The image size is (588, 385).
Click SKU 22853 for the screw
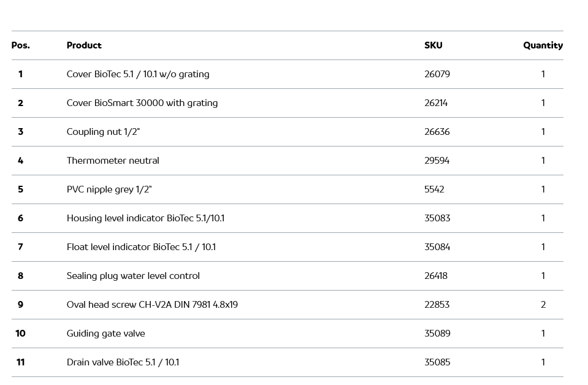[x=437, y=305]
